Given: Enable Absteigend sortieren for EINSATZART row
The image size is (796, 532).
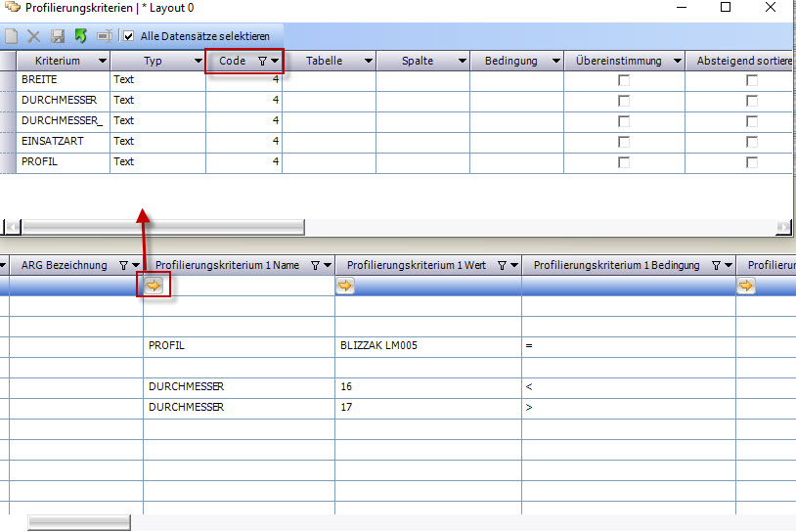Looking at the screenshot, I should [752, 142].
